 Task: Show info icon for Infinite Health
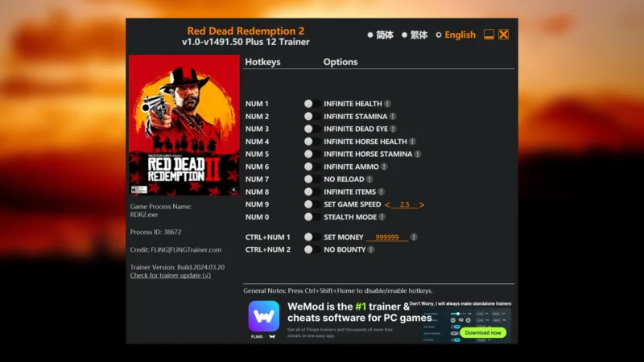point(387,104)
